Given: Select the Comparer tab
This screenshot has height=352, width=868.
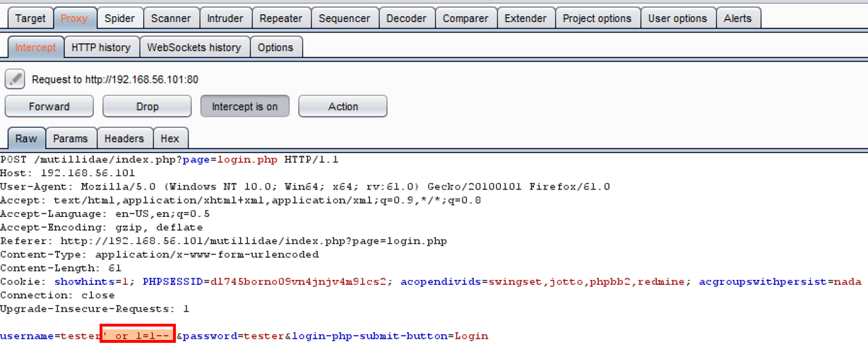Looking at the screenshot, I should point(465,18).
